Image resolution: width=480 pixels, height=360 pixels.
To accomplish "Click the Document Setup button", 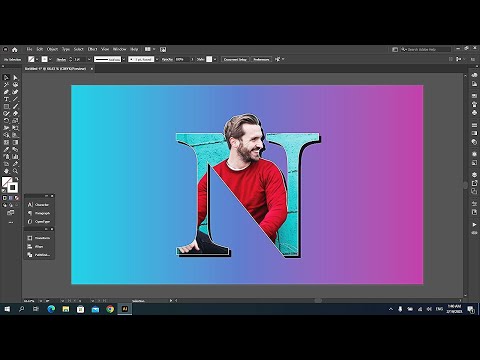I will coord(235,59).
